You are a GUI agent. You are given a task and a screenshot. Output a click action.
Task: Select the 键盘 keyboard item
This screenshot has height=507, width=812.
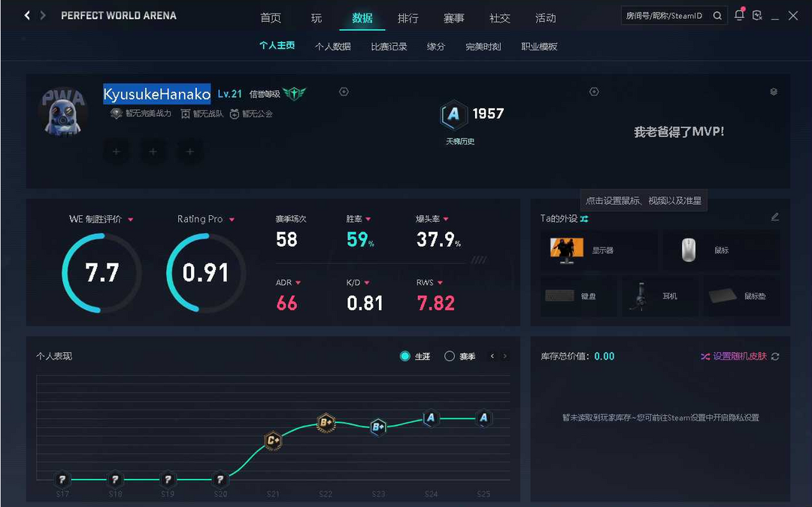coord(578,296)
